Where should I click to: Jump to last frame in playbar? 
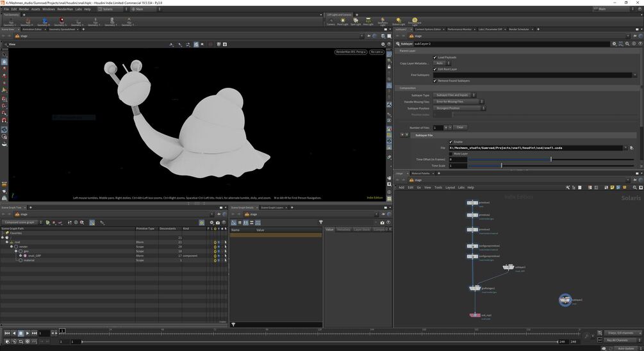35,333
